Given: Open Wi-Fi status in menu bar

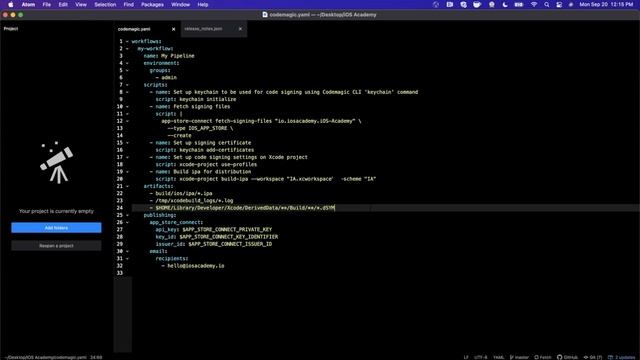Looking at the screenshot, I should tap(534, 4).
